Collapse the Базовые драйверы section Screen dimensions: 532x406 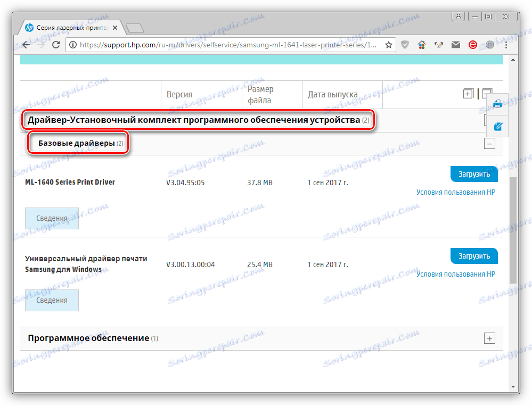click(489, 143)
